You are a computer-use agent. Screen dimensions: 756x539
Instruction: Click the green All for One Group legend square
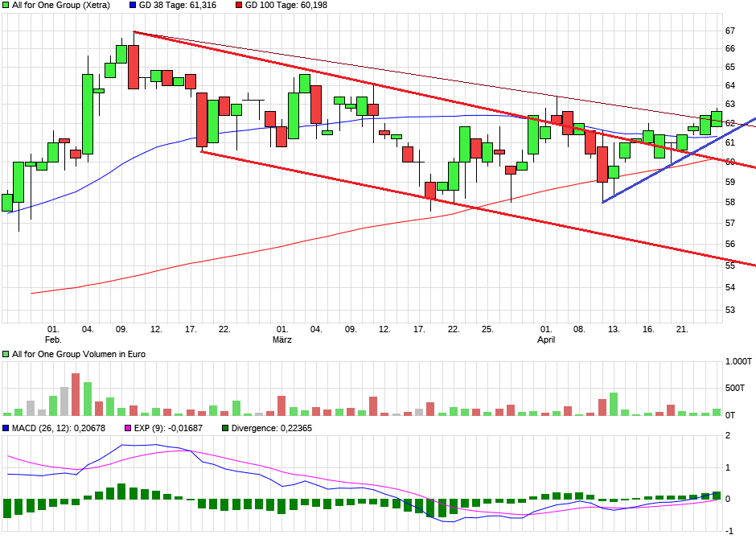click(6, 5)
